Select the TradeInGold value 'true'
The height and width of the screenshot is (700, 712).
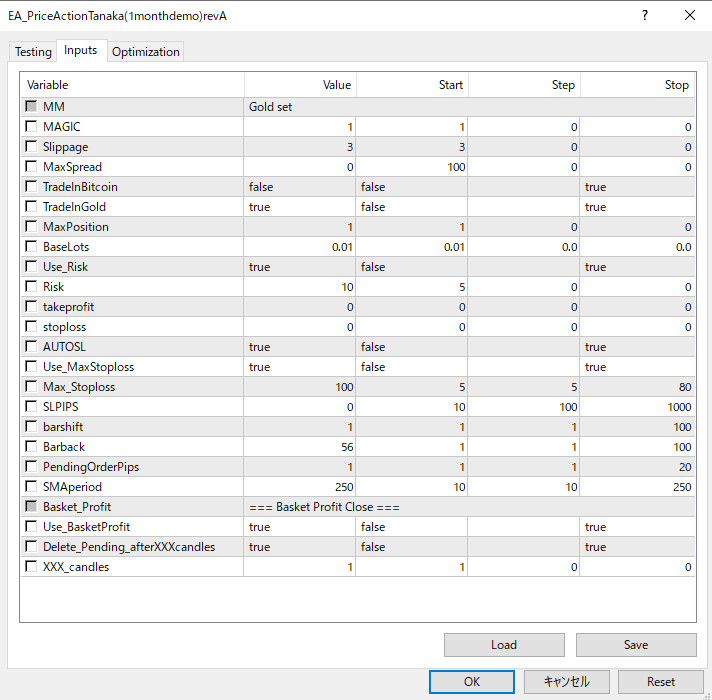[x=300, y=207]
